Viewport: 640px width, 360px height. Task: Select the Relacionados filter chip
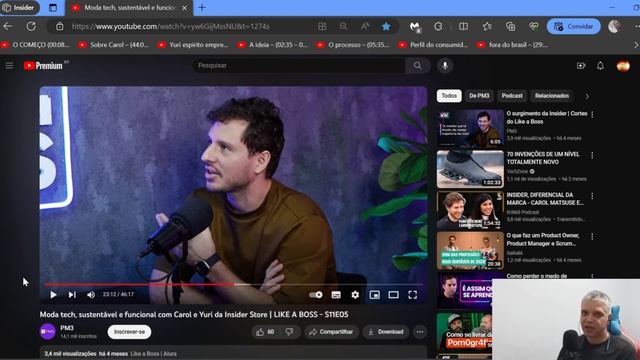pyautogui.click(x=552, y=96)
